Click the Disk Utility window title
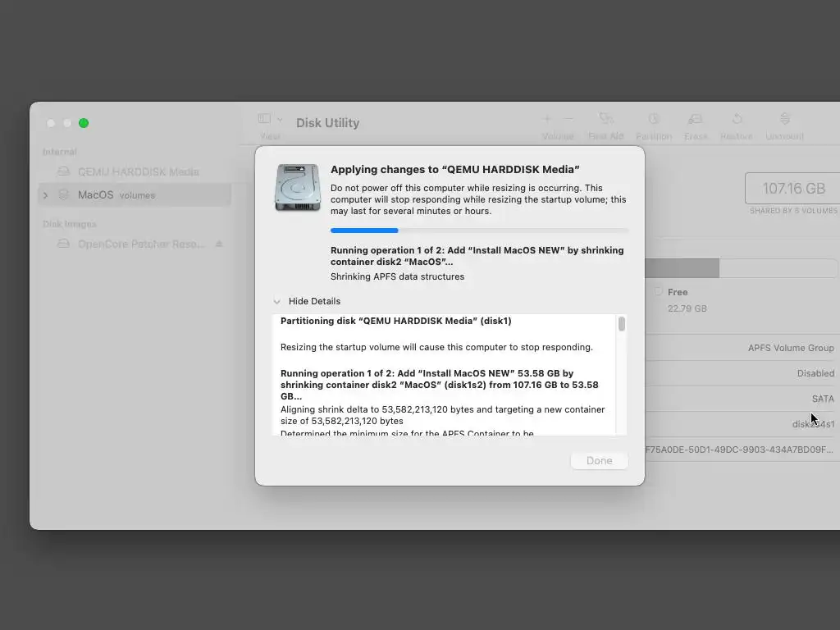This screenshot has height=630, width=840. tap(328, 123)
